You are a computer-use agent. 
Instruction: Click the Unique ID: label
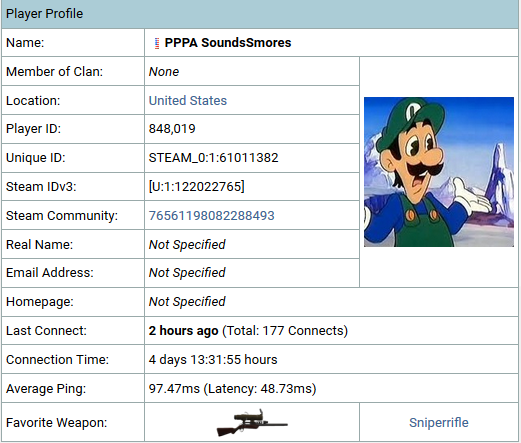pyautogui.click(x=36, y=158)
